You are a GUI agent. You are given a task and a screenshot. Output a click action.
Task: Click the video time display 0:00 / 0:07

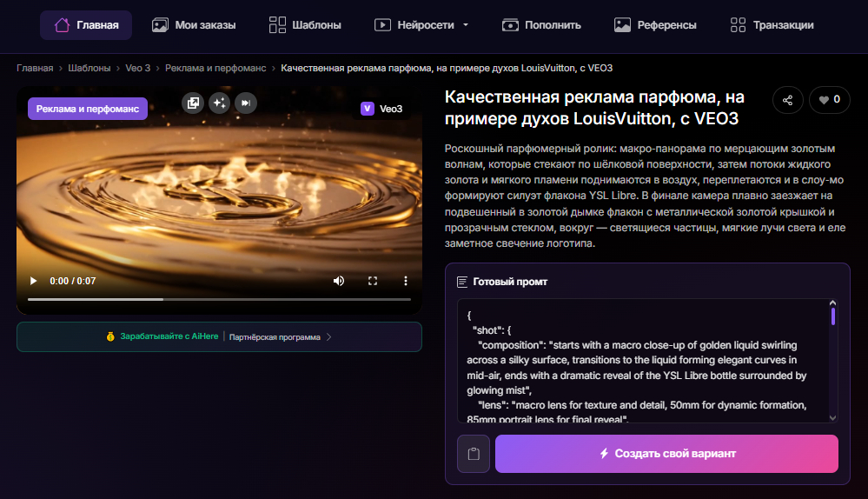point(72,281)
